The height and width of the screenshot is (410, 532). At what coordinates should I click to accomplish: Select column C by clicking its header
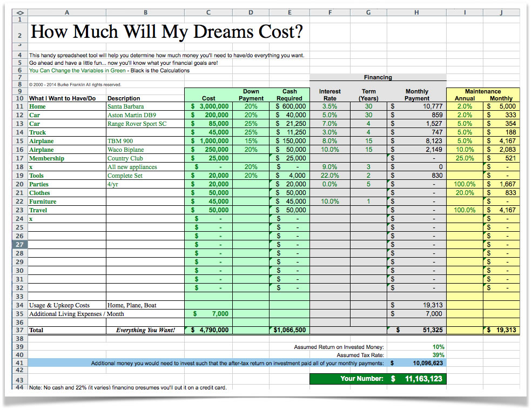pyautogui.click(x=208, y=12)
